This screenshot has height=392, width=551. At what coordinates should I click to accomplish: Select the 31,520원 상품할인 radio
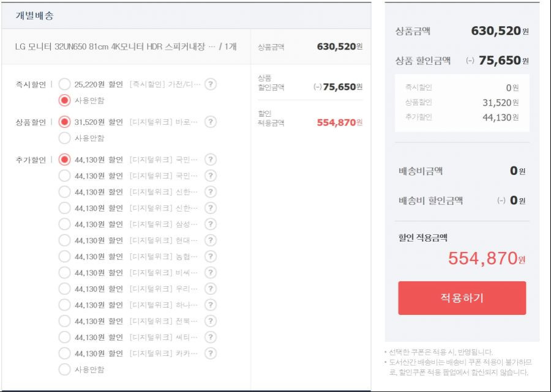tap(64, 122)
